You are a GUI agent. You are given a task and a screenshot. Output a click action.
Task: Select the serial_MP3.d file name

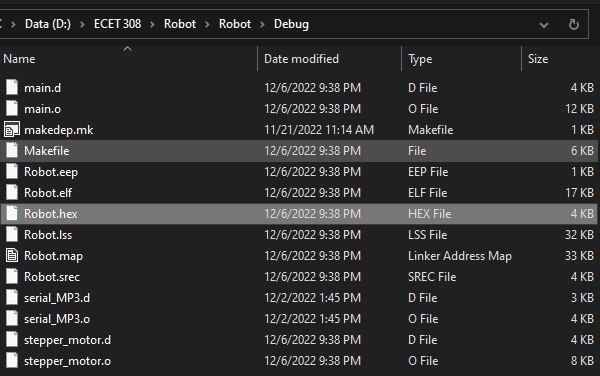click(x=57, y=298)
